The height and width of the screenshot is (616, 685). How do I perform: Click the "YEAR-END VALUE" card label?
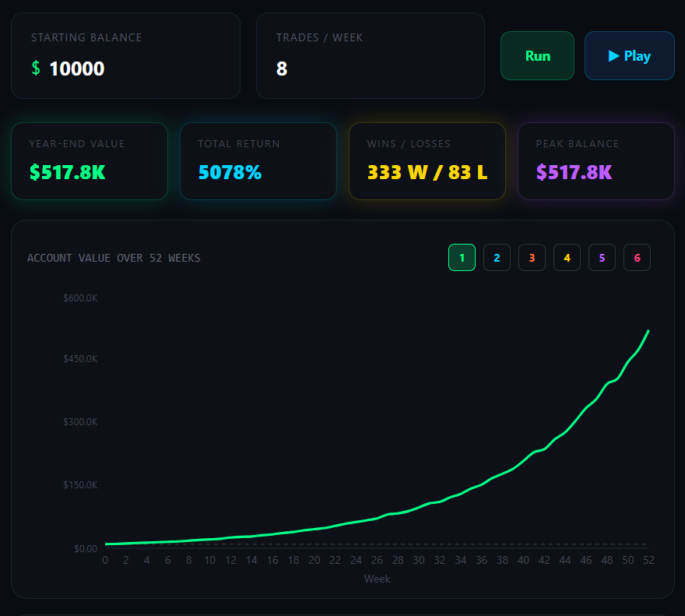[x=77, y=144]
